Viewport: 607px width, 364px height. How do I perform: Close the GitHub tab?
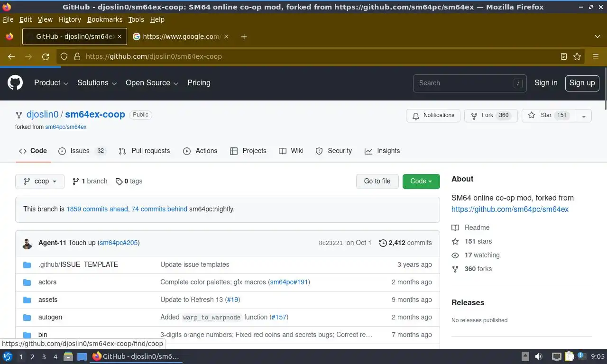(x=120, y=36)
